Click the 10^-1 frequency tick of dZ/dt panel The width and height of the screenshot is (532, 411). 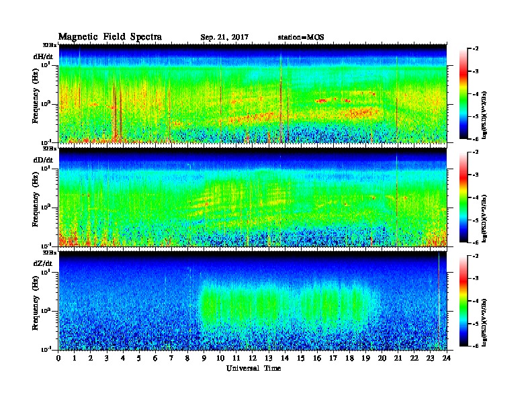pyautogui.click(x=46, y=349)
